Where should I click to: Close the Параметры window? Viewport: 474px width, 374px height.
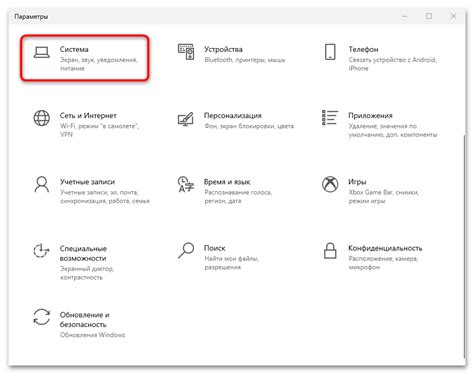453,16
